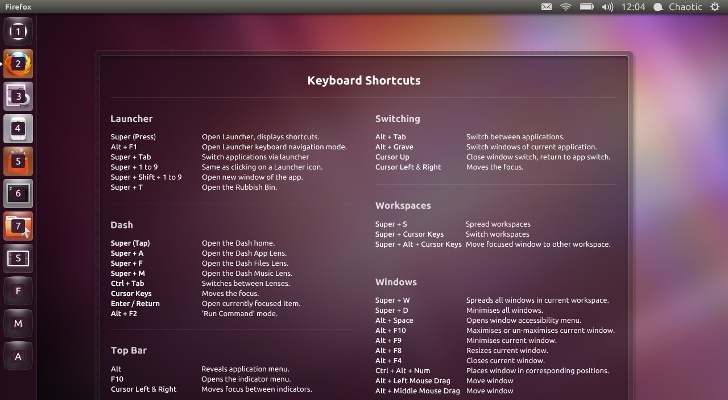Click the Keyboard Shortcuts overlay heading
728x400 pixels.
(363, 80)
